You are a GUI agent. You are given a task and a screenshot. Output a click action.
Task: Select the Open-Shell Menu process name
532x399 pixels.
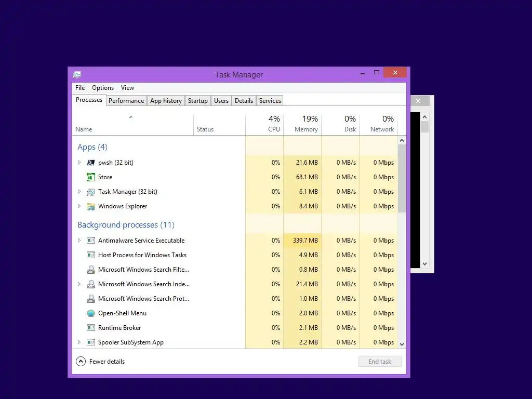(122, 313)
